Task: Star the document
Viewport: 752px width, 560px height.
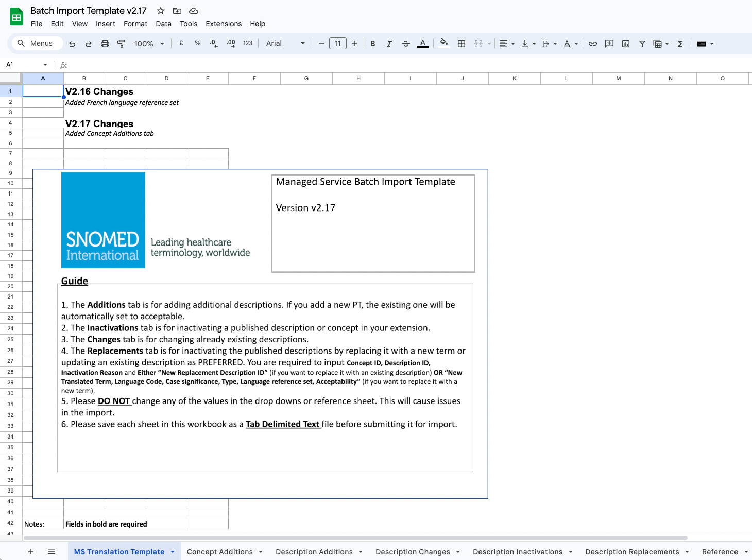Action: pyautogui.click(x=161, y=11)
